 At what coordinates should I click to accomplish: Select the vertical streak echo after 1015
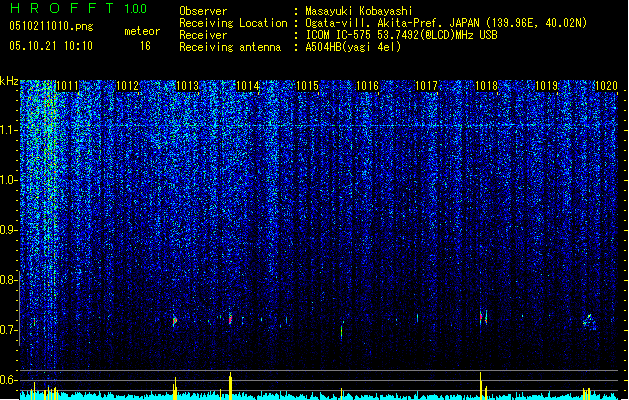coord(341,331)
